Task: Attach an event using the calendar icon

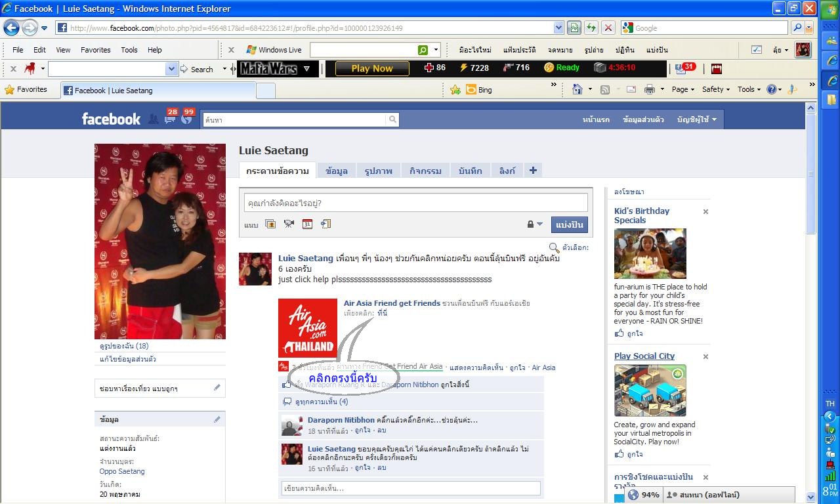Action: tap(307, 224)
